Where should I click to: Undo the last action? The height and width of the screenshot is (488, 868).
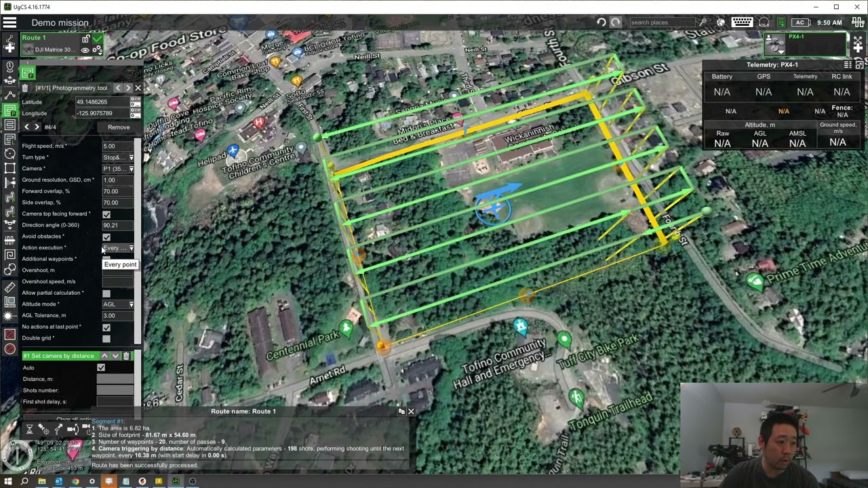point(601,22)
